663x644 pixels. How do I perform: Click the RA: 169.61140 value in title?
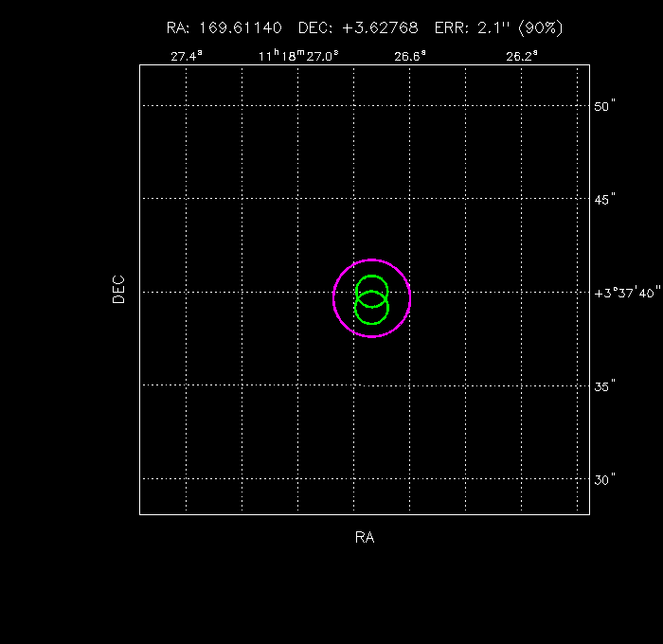pos(224,27)
